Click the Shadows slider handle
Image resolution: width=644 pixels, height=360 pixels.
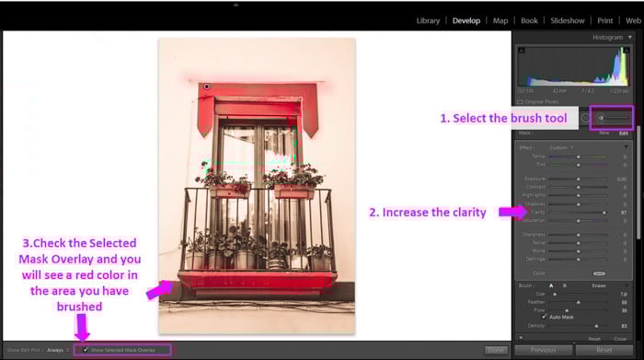pyautogui.click(x=579, y=204)
